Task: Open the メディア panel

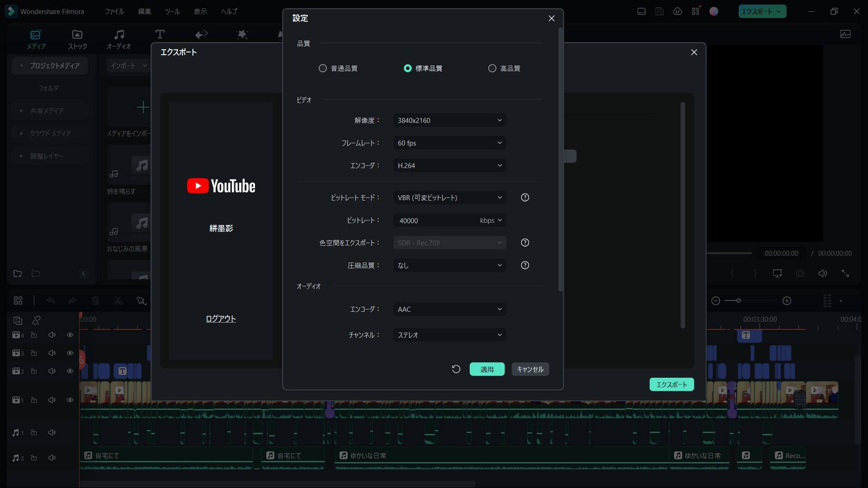Action: 36,39
